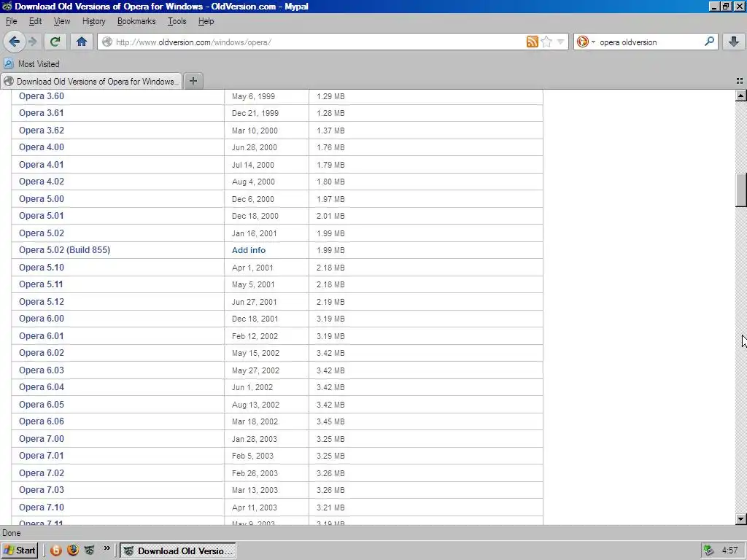Open the Opera 6.00 link
Viewport: 747px width, 560px height.
42,319
